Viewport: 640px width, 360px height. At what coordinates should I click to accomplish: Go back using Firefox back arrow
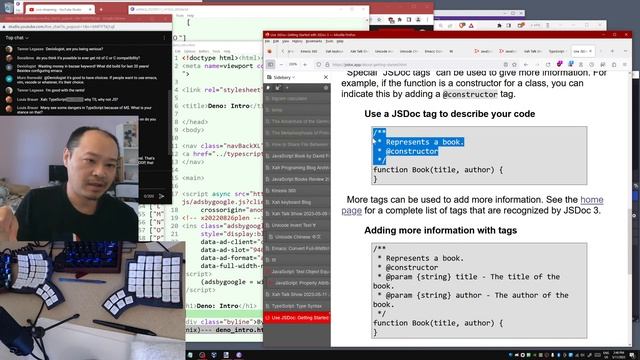[x=526, y=64]
